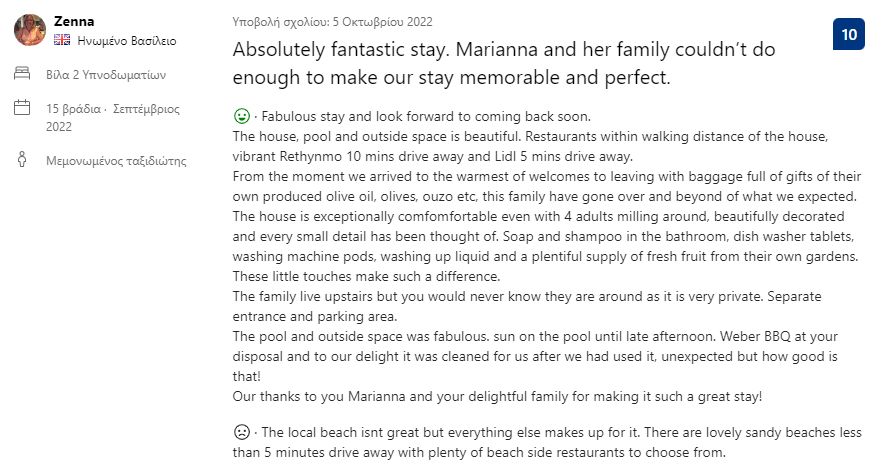Click the green smiley face icon
This screenshot has height=474, width=886.
pos(241,115)
